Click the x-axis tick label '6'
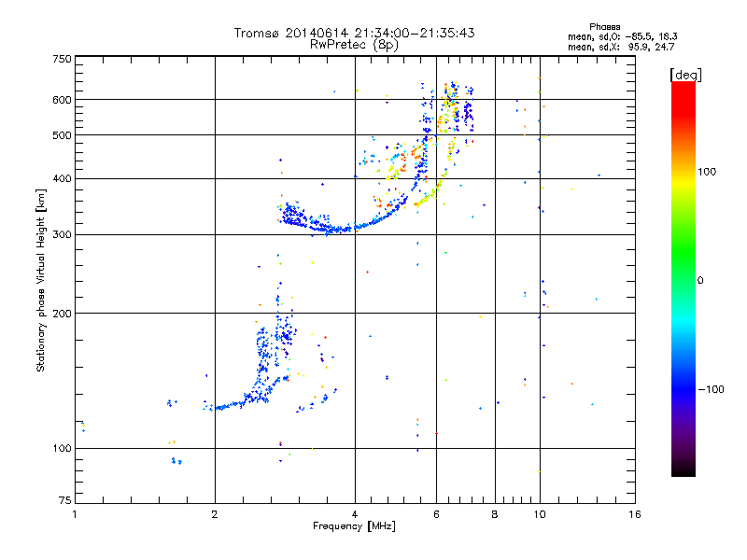 436,514
